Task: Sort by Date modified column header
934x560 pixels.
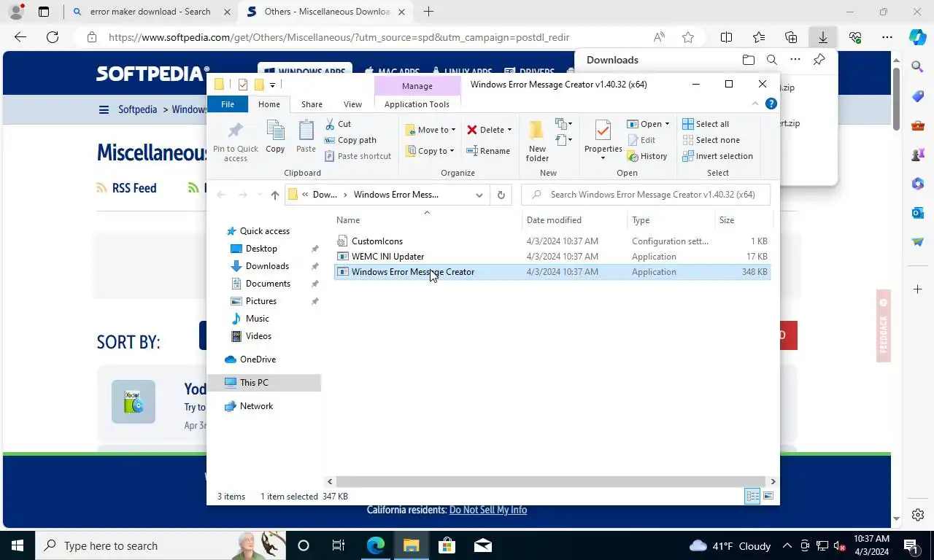Action: [574, 220]
